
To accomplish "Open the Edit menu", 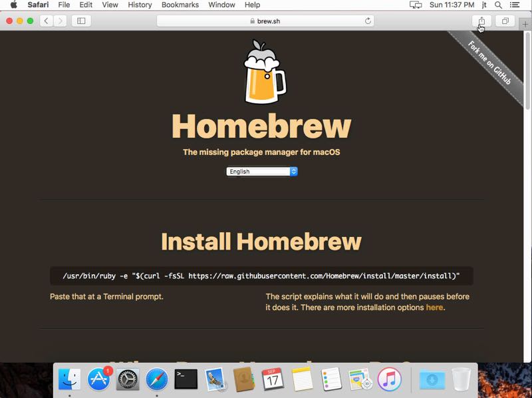I will [x=86, y=5].
